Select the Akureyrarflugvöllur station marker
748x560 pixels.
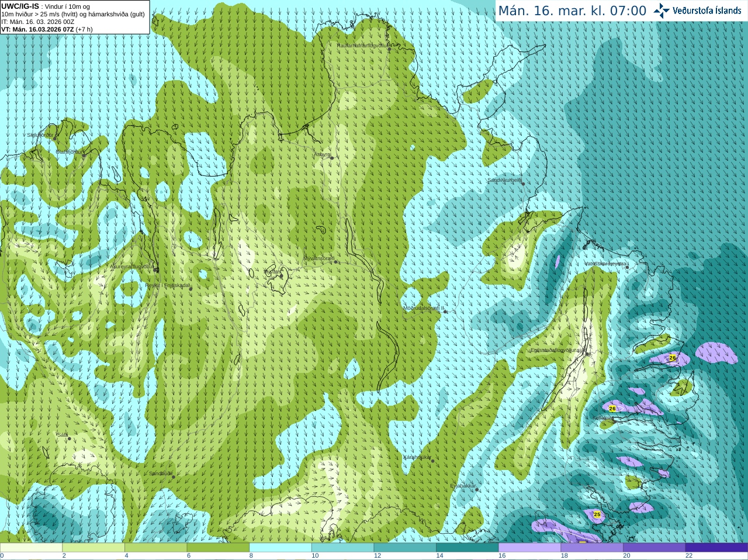(156, 269)
